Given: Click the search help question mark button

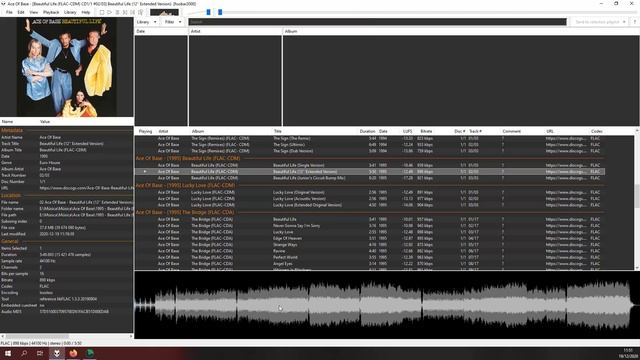Looking at the screenshot, I should click(634, 22).
